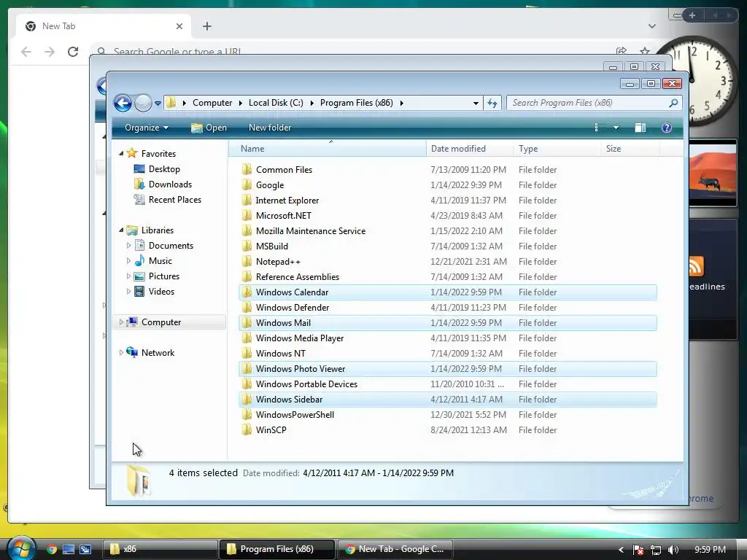Show hidden system tray icons arrow
Image resolution: width=747 pixels, height=560 pixels.
pyautogui.click(x=621, y=550)
